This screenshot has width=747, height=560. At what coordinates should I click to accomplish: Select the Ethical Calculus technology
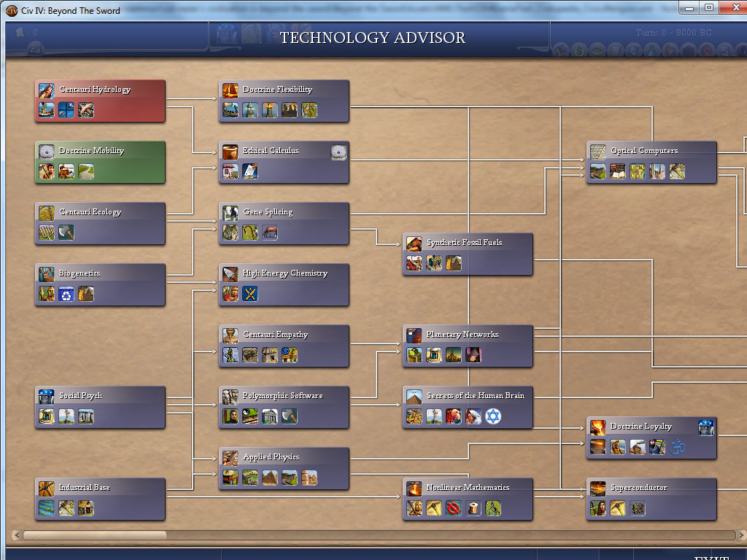point(285,163)
